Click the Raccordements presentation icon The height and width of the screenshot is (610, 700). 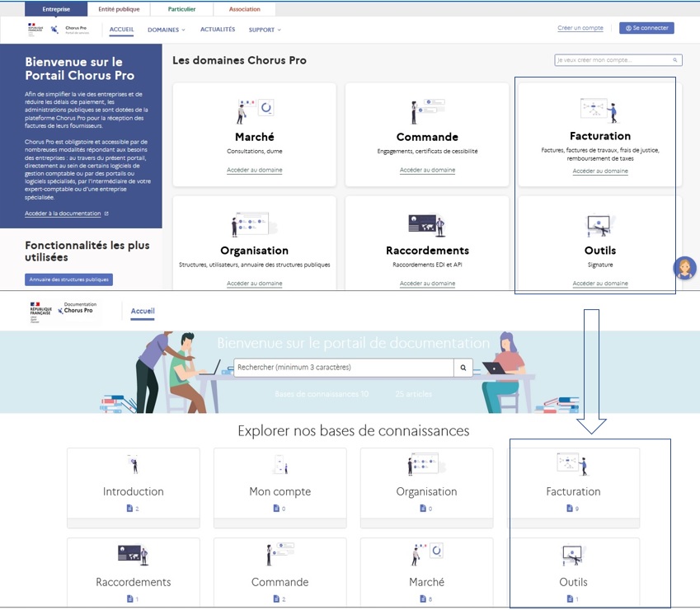(x=427, y=223)
